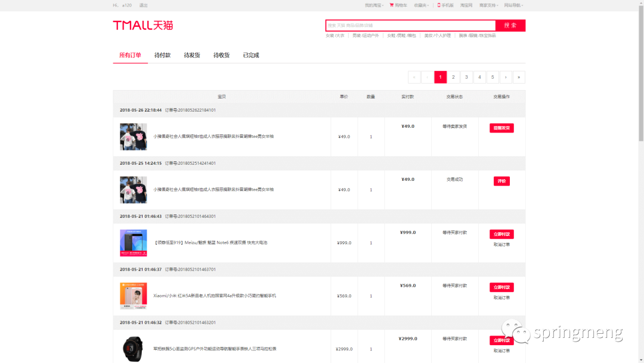Select page 1 in pagination
644x363 pixels.
coord(440,77)
